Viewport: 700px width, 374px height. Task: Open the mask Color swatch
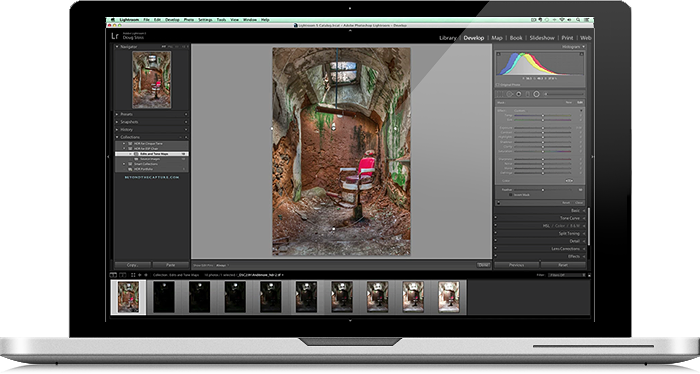click(x=569, y=181)
